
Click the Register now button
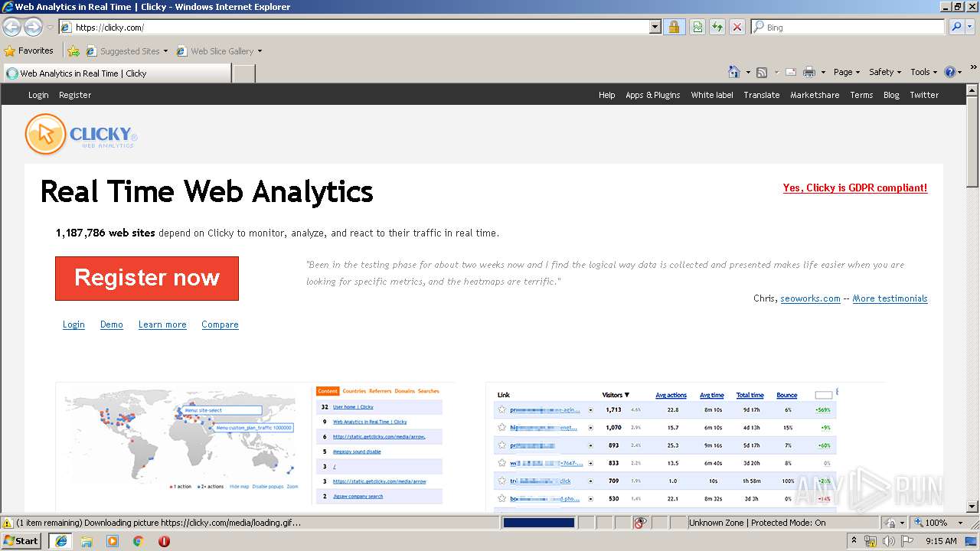pos(147,278)
